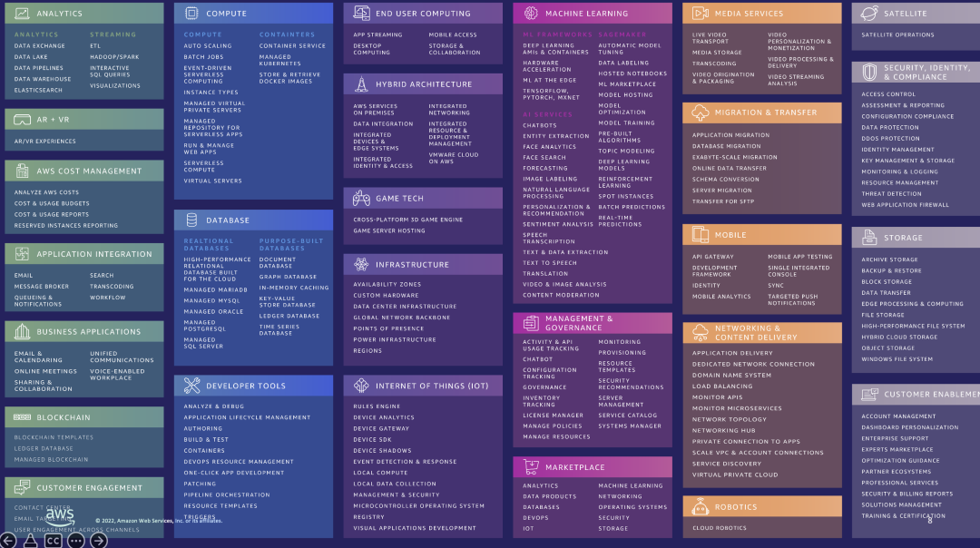Click the Business Applications building icon
The width and height of the screenshot is (980, 548).
tap(22, 331)
